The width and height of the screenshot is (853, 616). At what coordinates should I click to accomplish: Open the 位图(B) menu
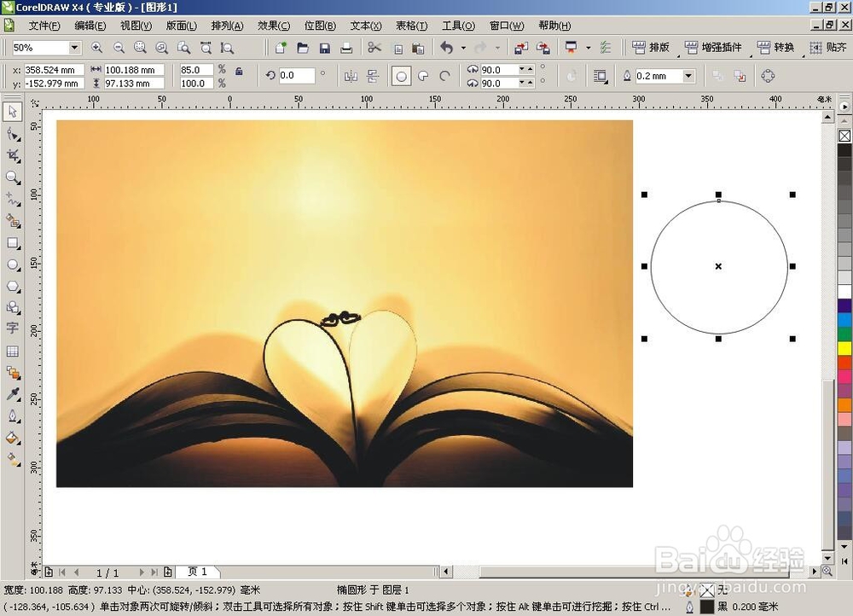[x=320, y=26]
